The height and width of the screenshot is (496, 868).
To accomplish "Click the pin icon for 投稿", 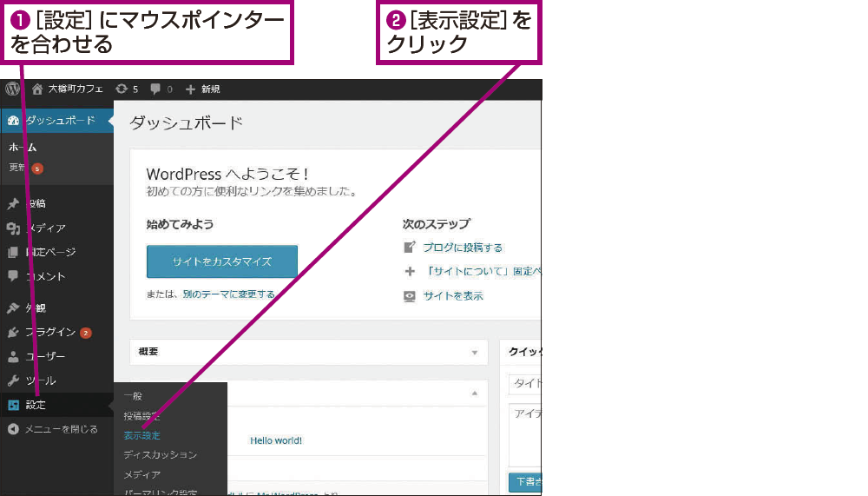I will click(13, 204).
